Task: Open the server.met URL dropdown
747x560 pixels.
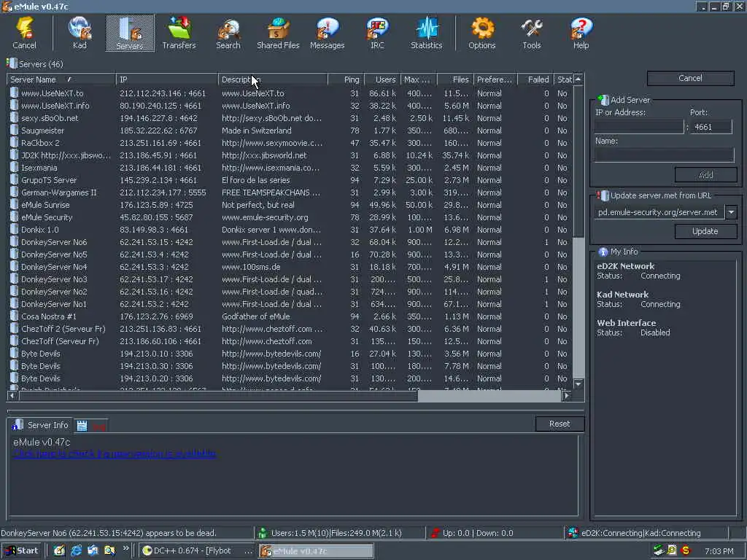Action: (731, 212)
